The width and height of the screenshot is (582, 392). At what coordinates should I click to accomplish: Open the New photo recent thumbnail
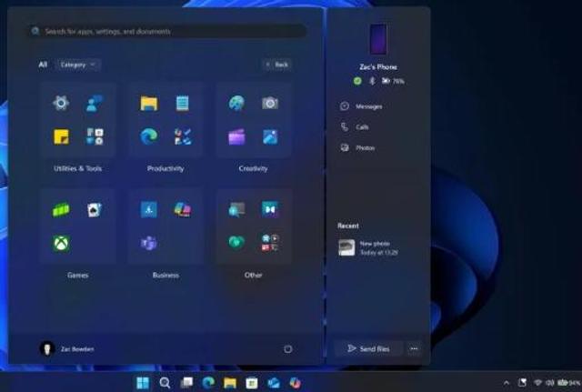pyautogui.click(x=346, y=247)
